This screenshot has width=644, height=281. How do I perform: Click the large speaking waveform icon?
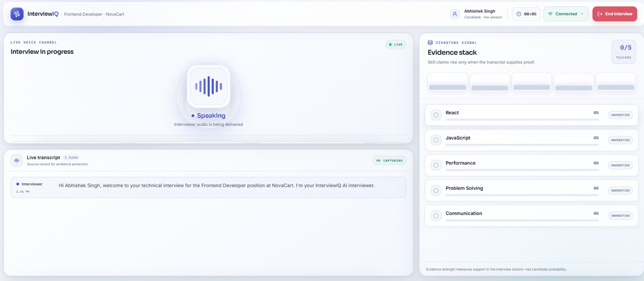pos(208,86)
